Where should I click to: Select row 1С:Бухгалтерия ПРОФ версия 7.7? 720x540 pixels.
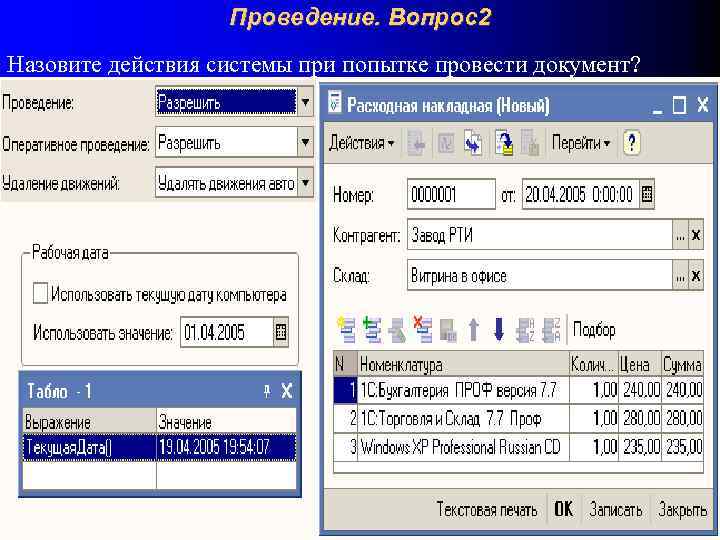tap(519, 390)
